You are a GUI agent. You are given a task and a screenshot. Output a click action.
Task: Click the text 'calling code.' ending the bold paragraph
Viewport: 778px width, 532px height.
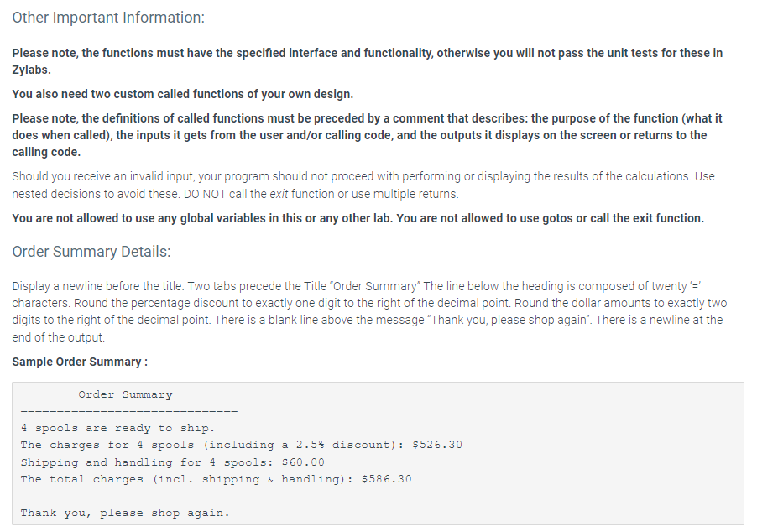pyautogui.click(x=46, y=153)
